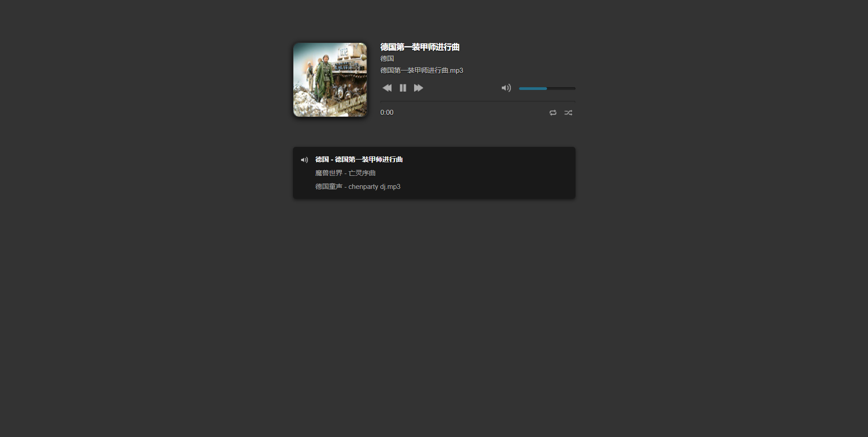Mute audio via the speaker icon

(506, 88)
